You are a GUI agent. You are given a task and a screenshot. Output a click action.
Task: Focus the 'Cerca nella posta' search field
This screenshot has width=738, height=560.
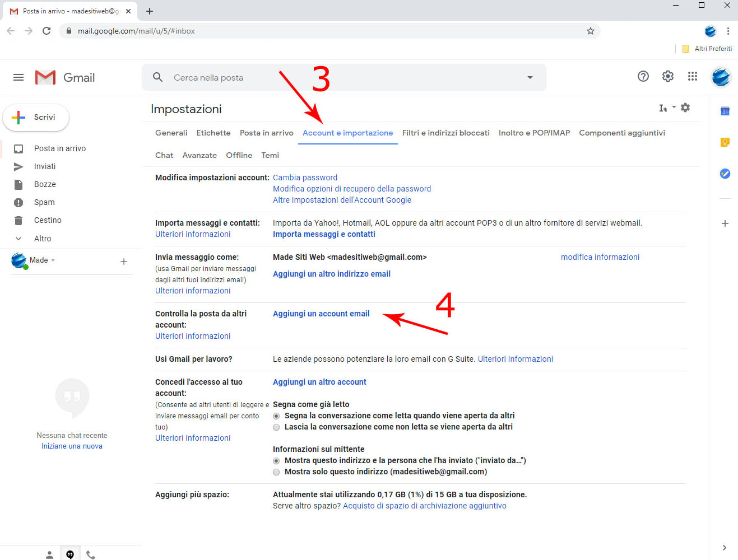(345, 77)
